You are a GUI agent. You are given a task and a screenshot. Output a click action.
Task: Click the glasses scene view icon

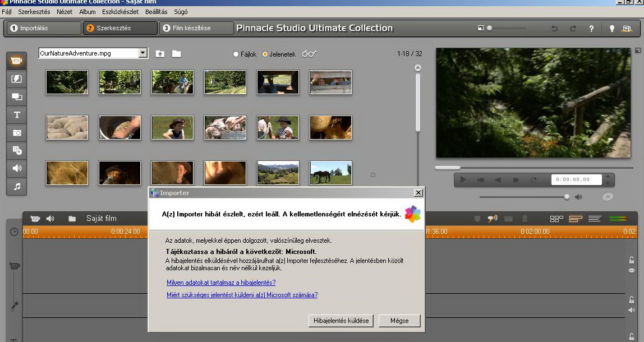click(309, 54)
